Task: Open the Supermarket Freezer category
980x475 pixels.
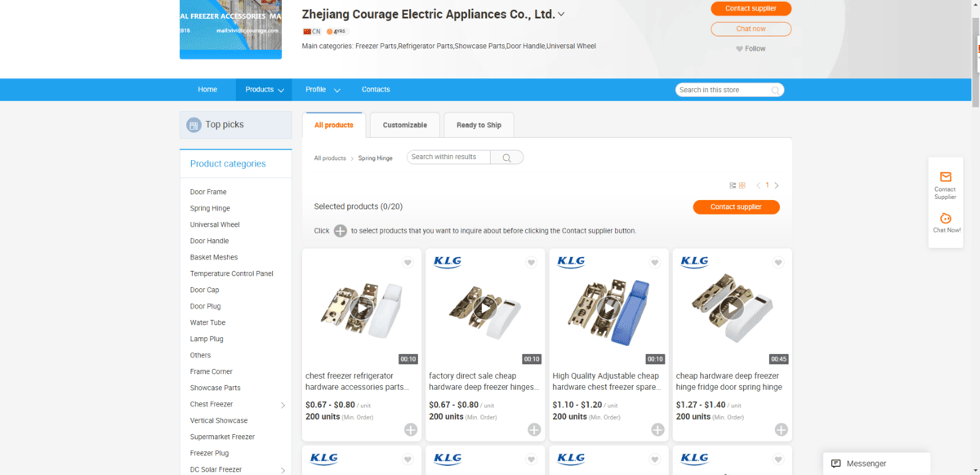Action: (222, 437)
